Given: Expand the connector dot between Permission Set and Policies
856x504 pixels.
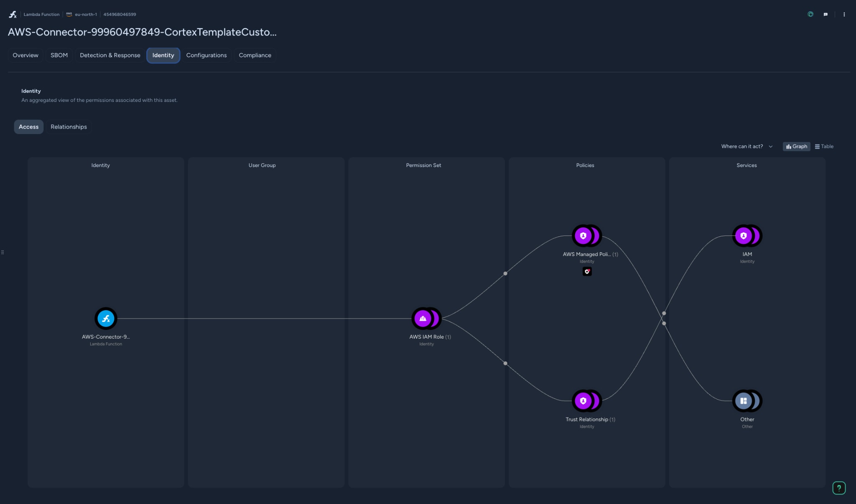Looking at the screenshot, I should point(505,274).
